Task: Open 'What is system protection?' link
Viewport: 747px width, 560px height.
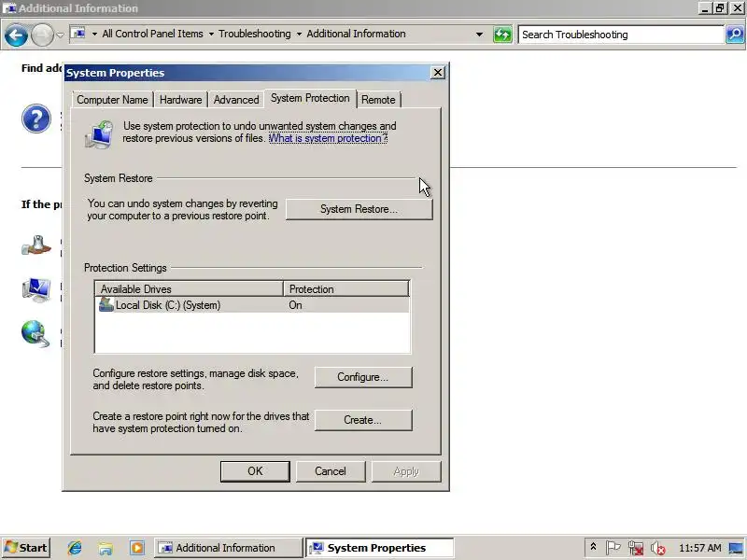Action: (x=329, y=138)
